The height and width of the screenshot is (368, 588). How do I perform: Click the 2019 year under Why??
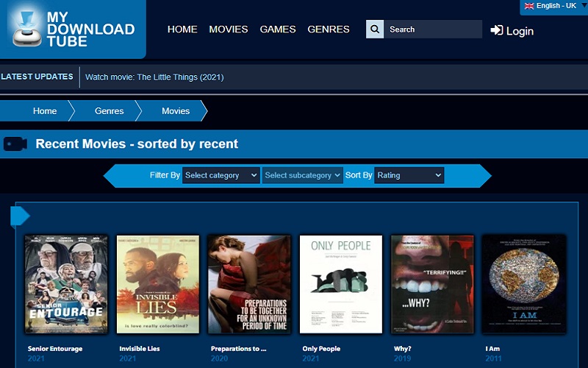[x=402, y=358]
